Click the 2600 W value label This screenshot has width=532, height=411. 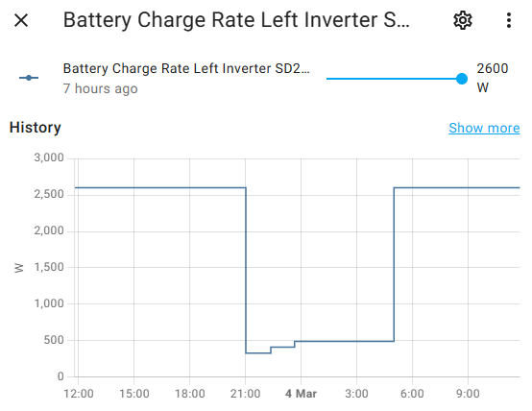(493, 78)
